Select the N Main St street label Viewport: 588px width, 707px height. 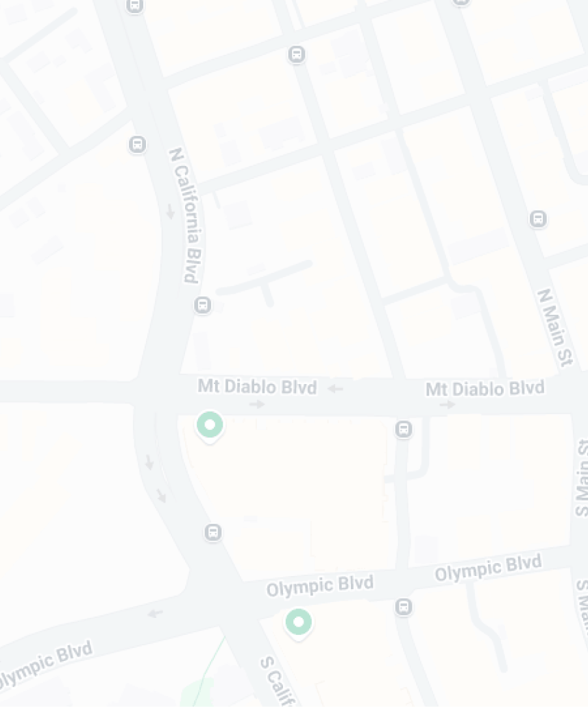(x=555, y=327)
